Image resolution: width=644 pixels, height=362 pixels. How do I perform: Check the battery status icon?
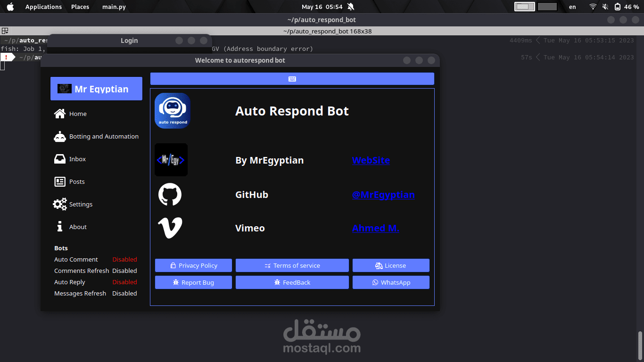coord(618,7)
